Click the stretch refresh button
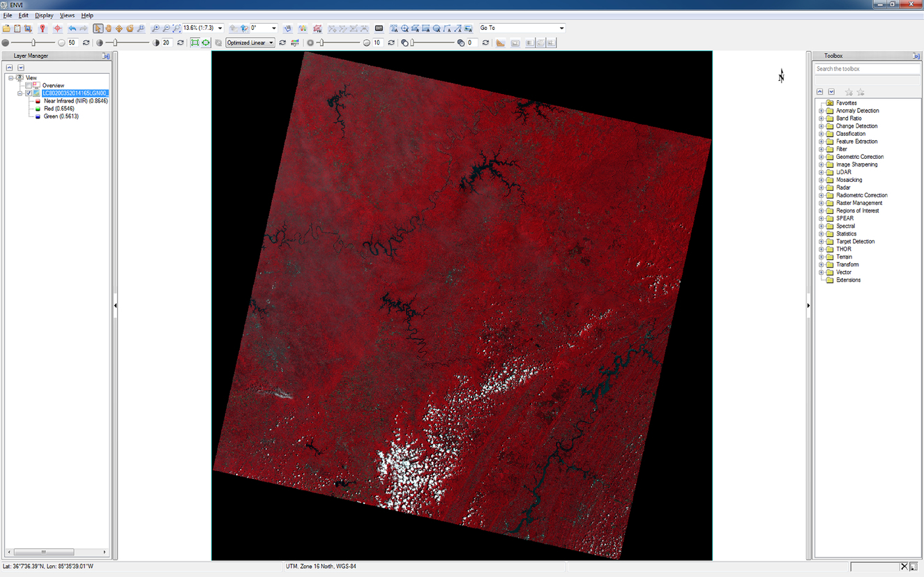924x577 pixels. [282, 42]
